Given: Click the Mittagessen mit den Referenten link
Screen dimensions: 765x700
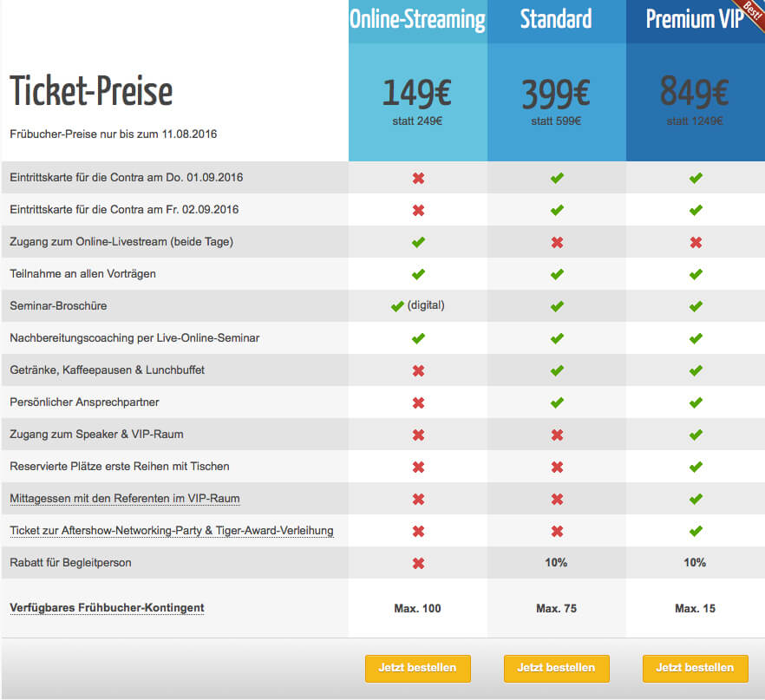Looking at the screenshot, I should 125,499.
